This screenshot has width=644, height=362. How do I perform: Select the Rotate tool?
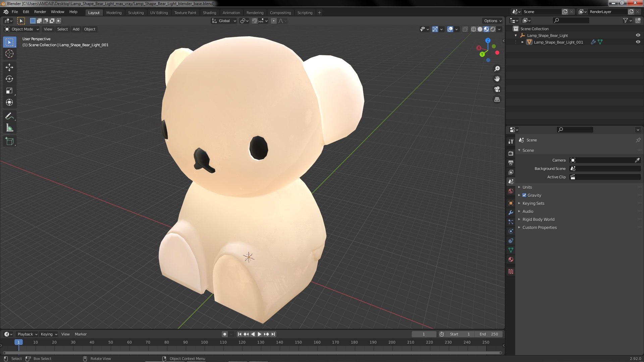point(9,79)
